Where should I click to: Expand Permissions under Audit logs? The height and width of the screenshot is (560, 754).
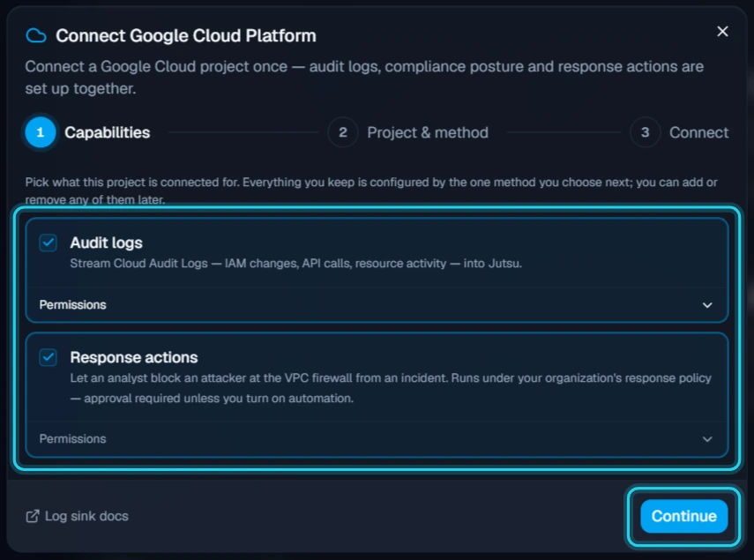(377, 305)
